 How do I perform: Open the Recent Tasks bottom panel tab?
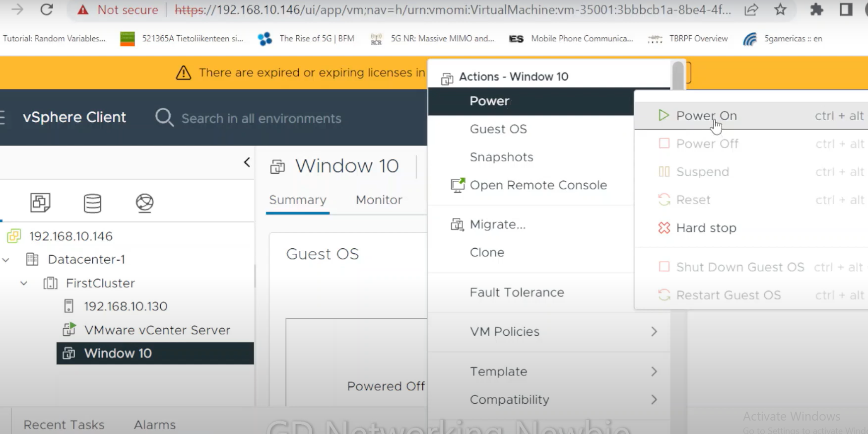[x=64, y=425]
